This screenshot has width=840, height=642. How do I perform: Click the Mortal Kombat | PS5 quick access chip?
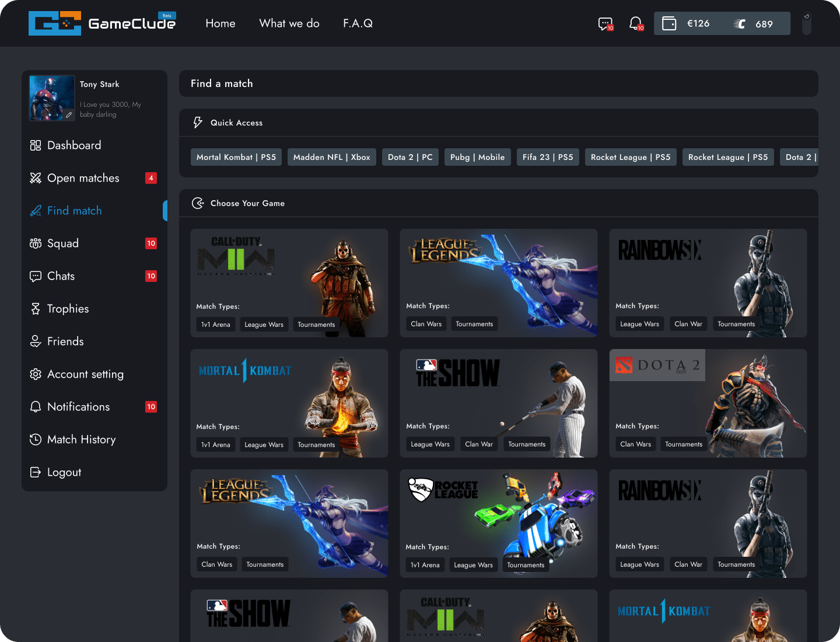(x=236, y=157)
